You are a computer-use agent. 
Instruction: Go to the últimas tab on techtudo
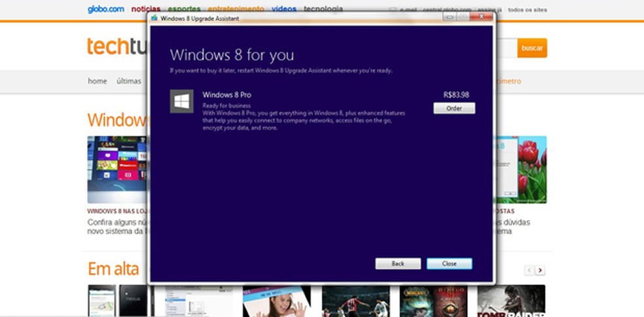point(128,81)
